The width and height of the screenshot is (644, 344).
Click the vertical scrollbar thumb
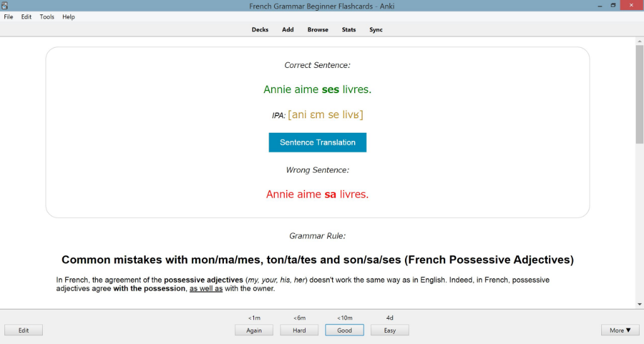640,94
